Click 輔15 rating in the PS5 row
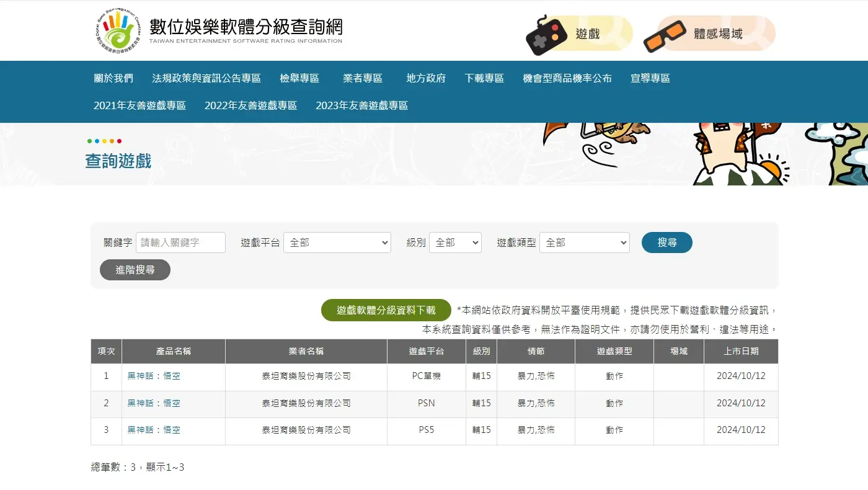Viewport: 868px width, 490px height. pyautogui.click(x=482, y=430)
